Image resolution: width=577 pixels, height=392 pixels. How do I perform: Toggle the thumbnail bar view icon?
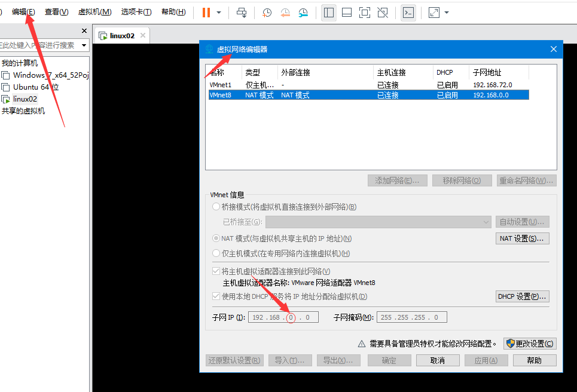point(347,13)
